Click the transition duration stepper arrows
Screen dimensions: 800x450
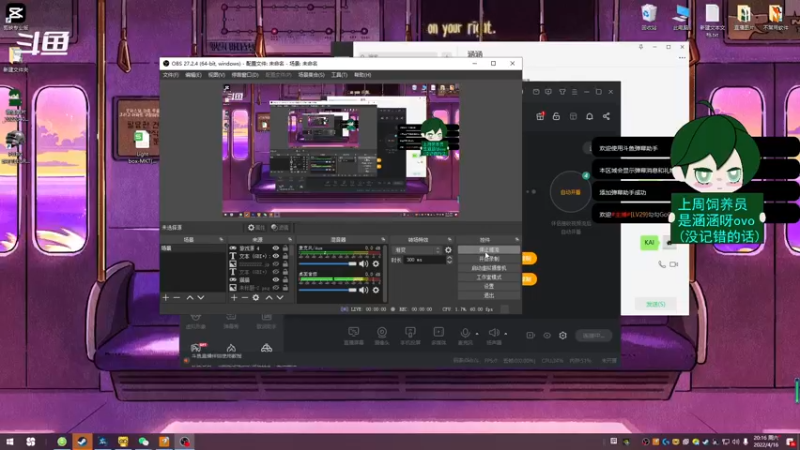coord(449,260)
